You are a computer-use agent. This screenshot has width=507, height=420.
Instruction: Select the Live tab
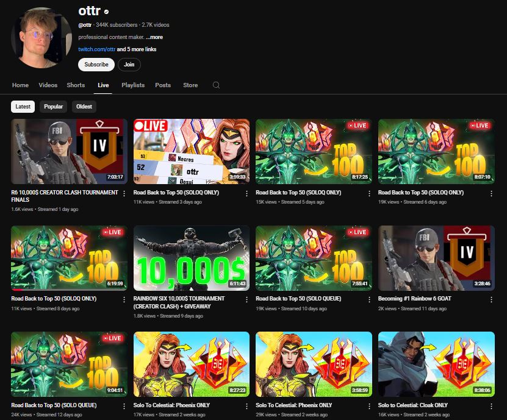(x=103, y=85)
